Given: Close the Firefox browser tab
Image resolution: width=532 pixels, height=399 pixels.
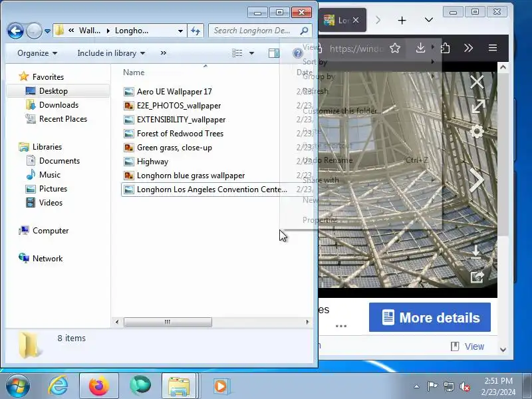Looking at the screenshot, I should (x=356, y=20).
